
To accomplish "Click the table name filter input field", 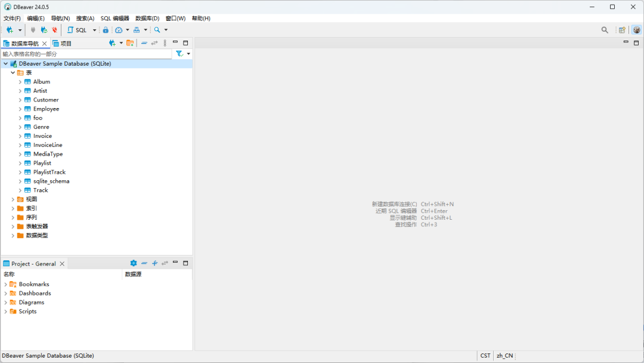I will click(x=86, y=54).
